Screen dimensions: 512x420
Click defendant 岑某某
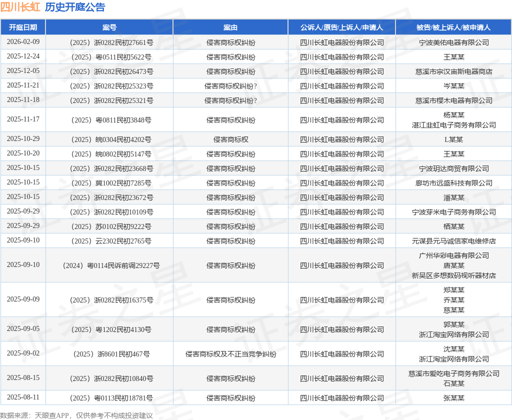pyautogui.click(x=454, y=86)
